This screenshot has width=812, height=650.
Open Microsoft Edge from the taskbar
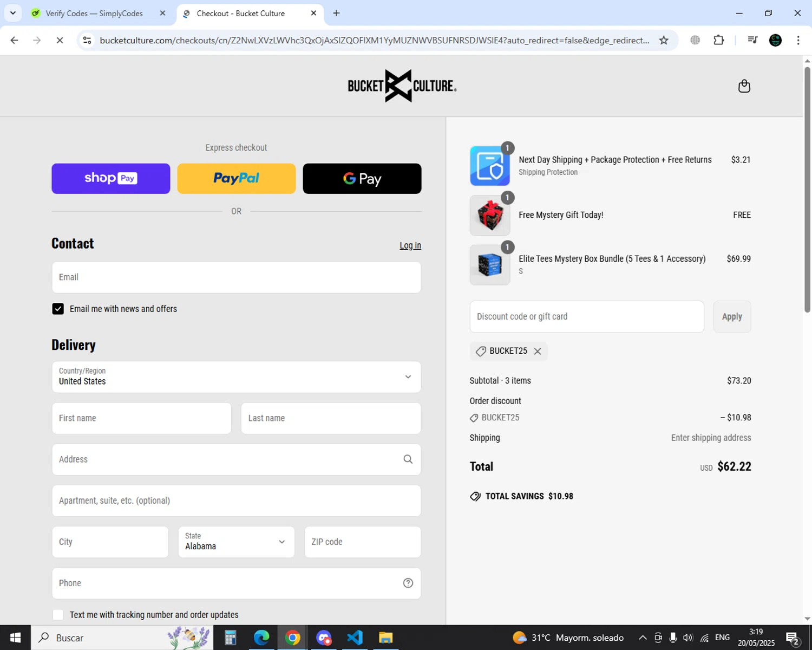click(261, 638)
